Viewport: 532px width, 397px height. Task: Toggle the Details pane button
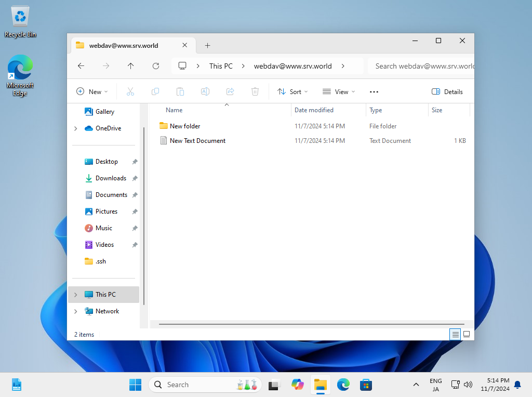pyautogui.click(x=447, y=91)
